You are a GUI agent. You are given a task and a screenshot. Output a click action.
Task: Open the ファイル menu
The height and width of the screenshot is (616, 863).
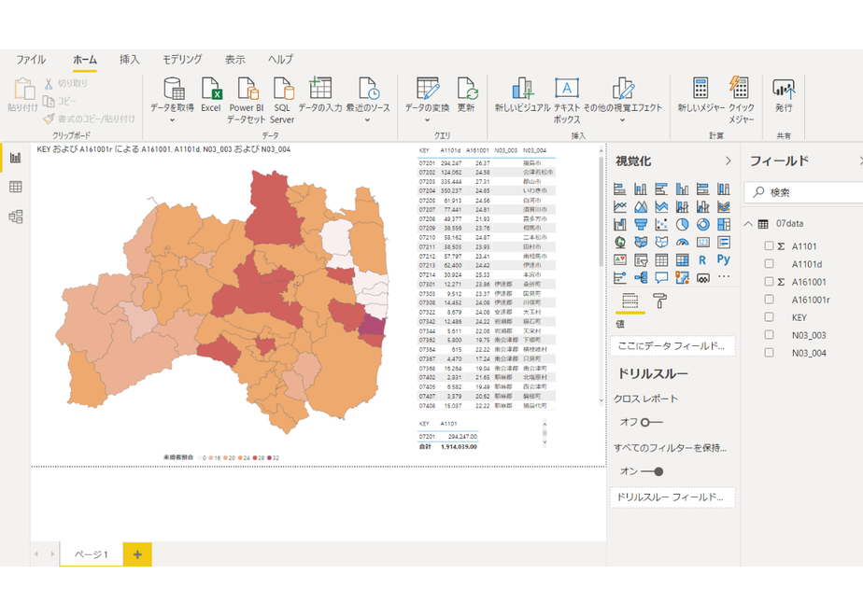31,60
